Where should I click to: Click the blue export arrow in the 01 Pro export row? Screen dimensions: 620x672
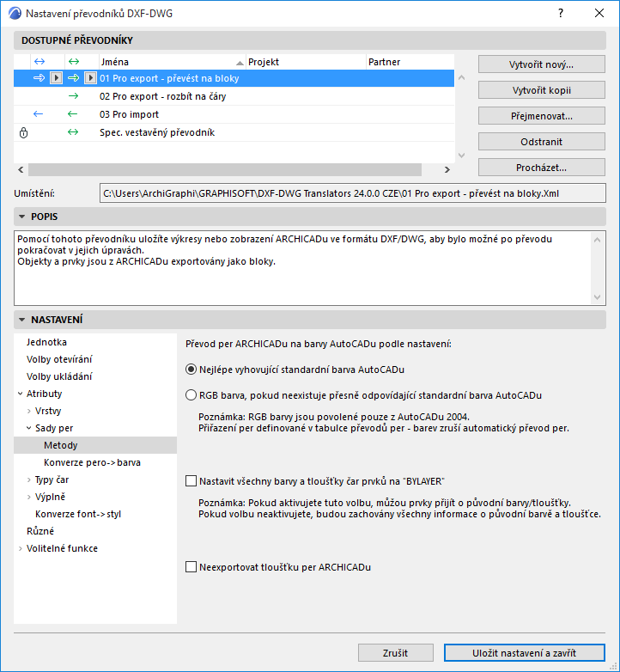click(39, 78)
